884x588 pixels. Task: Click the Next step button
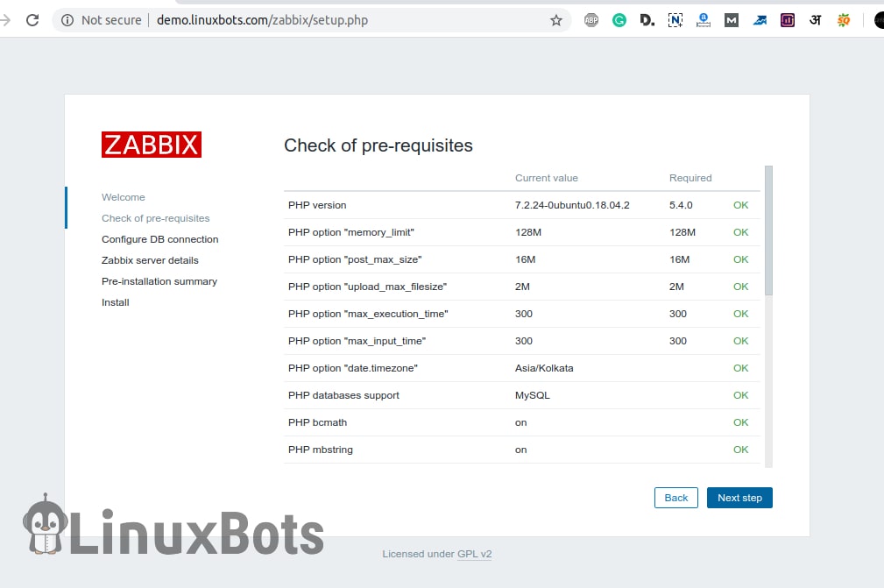[x=739, y=497]
